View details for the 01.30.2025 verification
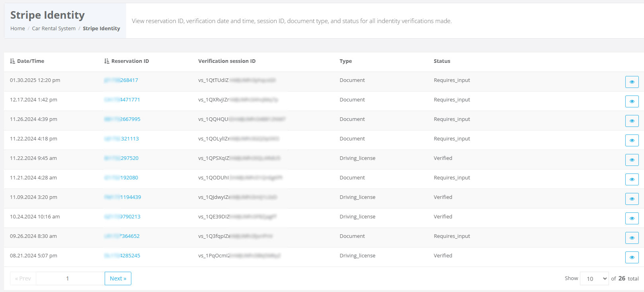 [632, 82]
